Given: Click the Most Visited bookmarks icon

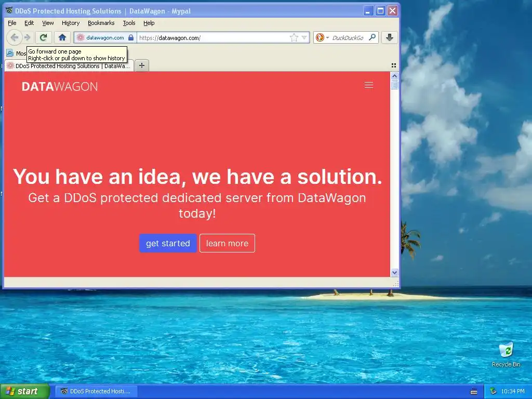Looking at the screenshot, I should 10,54.
